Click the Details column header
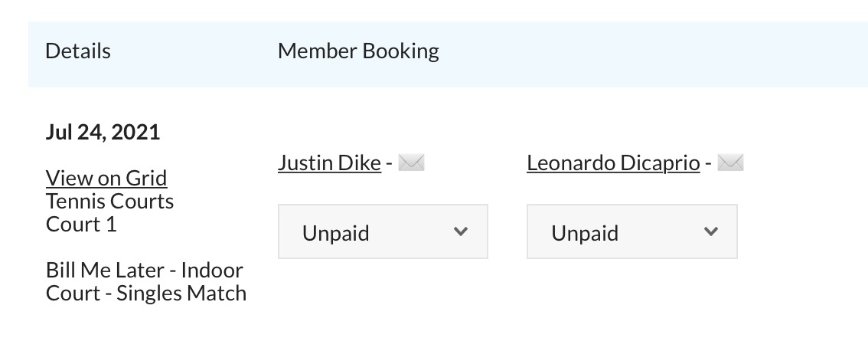The width and height of the screenshot is (868, 348). 78,51
